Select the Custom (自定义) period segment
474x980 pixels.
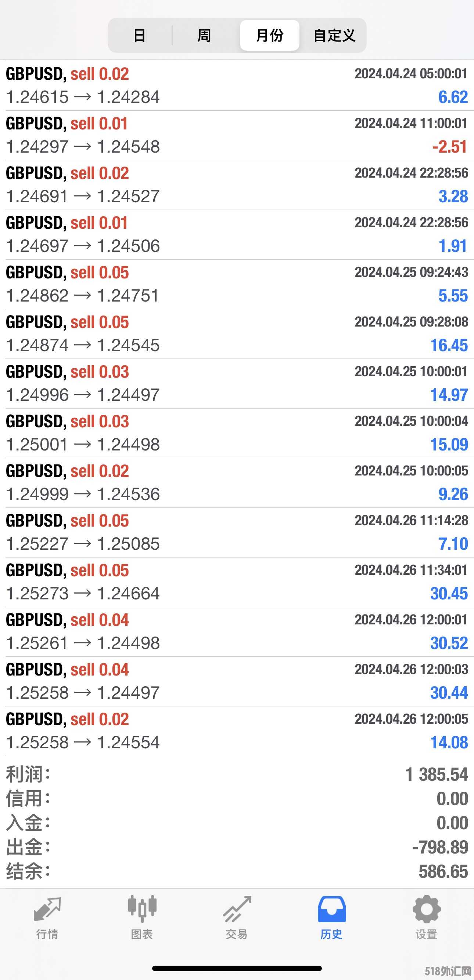334,35
